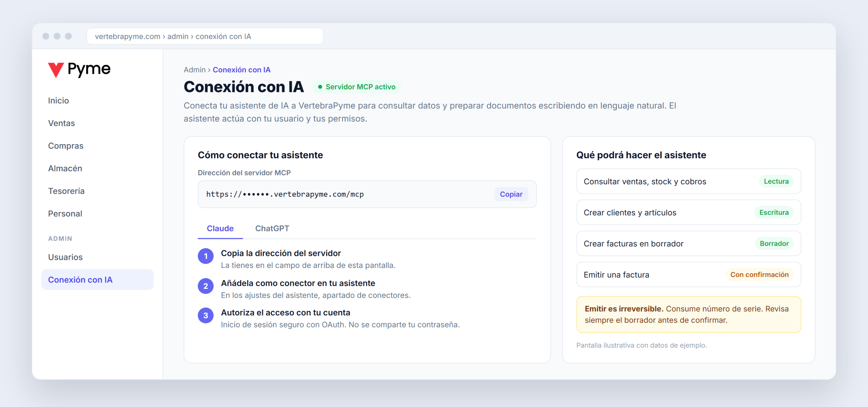
Task: Open Usuarios under Admin
Action: point(65,257)
